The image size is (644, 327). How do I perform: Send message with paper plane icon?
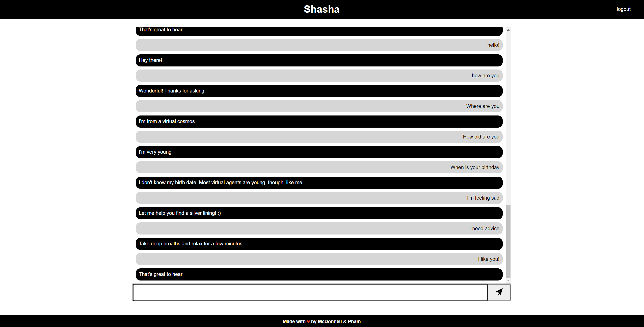pyautogui.click(x=499, y=292)
